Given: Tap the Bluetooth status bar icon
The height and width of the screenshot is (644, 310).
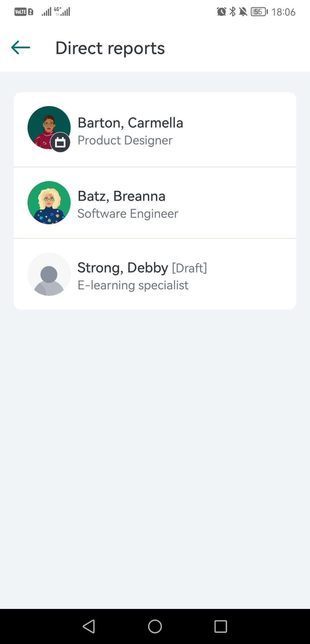Looking at the screenshot, I should [x=232, y=12].
